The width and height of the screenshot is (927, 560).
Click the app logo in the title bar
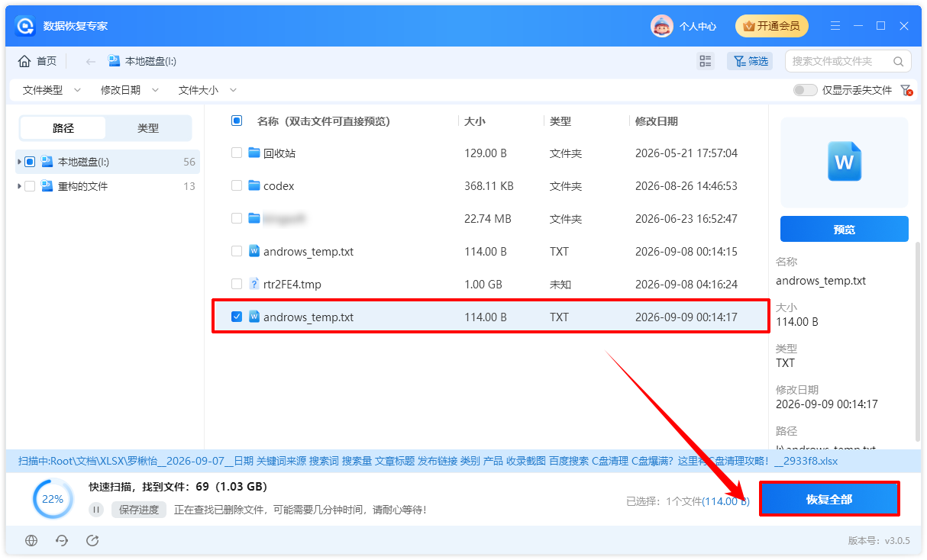point(25,26)
